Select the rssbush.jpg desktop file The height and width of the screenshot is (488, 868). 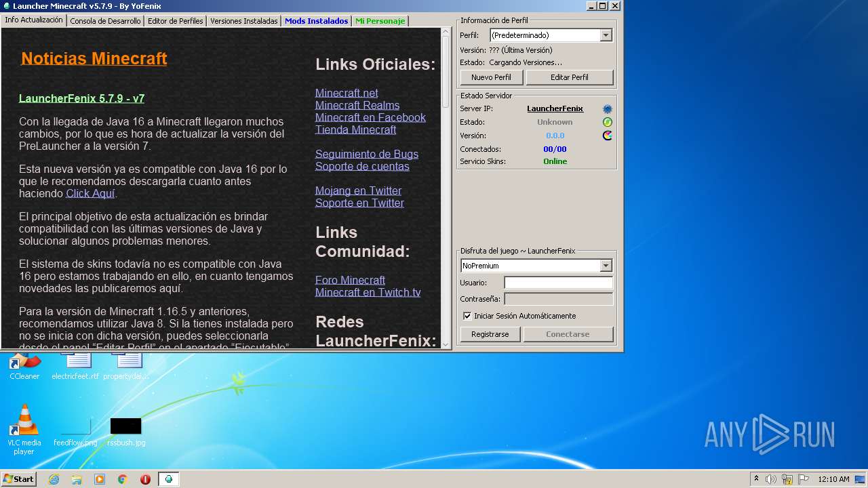click(x=126, y=431)
